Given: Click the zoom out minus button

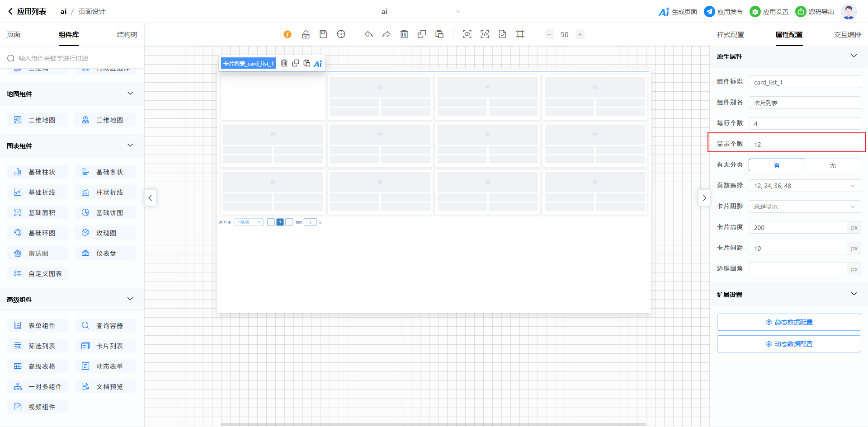Looking at the screenshot, I should point(549,34).
